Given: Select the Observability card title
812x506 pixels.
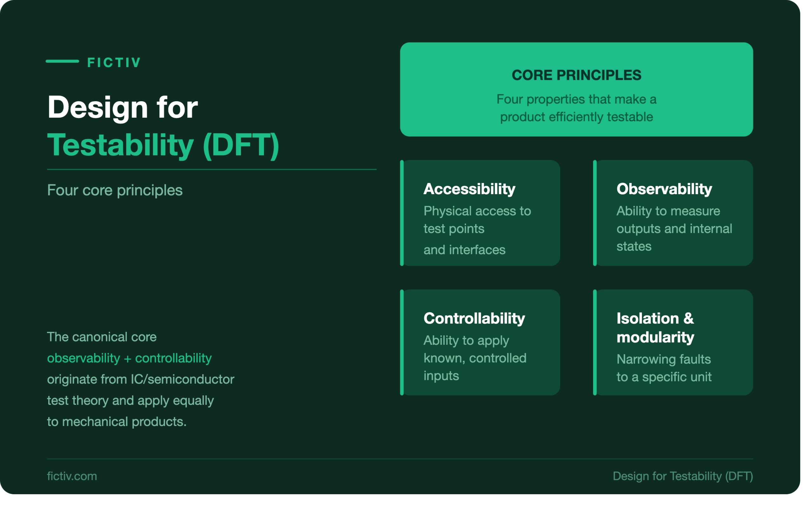Looking at the screenshot, I should pyautogui.click(x=664, y=189).
